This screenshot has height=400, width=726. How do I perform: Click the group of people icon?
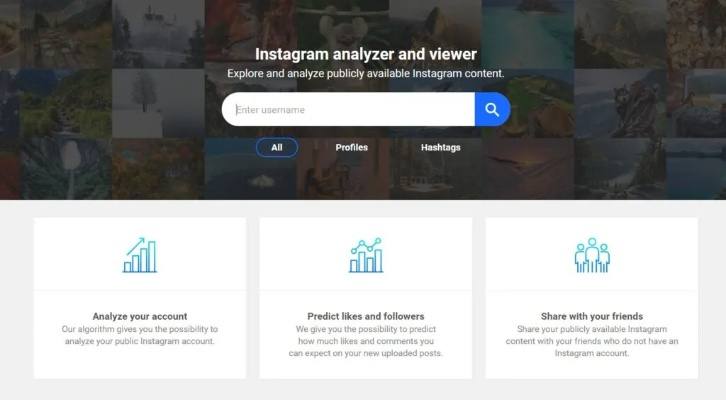pyautogui.click(x=592, y=255)
